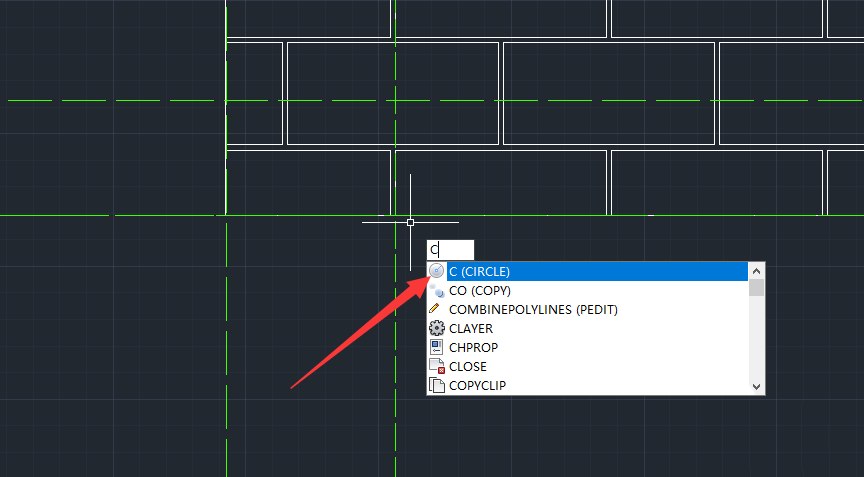Screen dimensions: 864x477
Task: Choose the CO (COPY) suggestion
Action: click(x=480, y=290)
